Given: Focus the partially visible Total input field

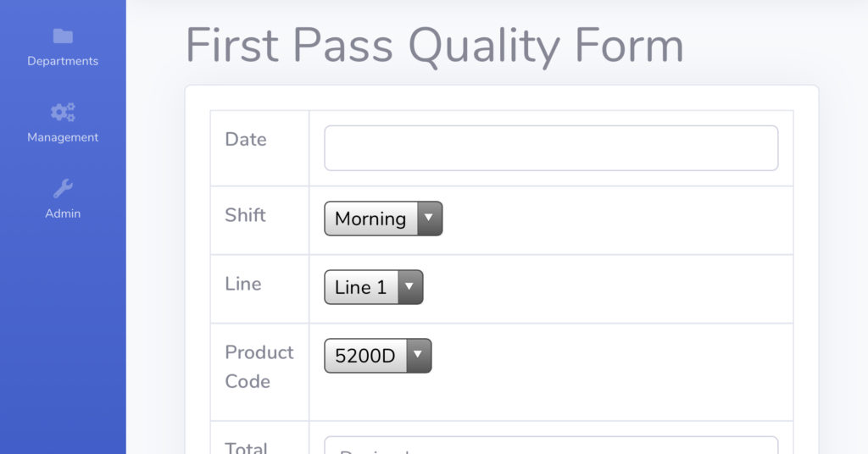Looking at the screenshot, I should tap(551, 446).
